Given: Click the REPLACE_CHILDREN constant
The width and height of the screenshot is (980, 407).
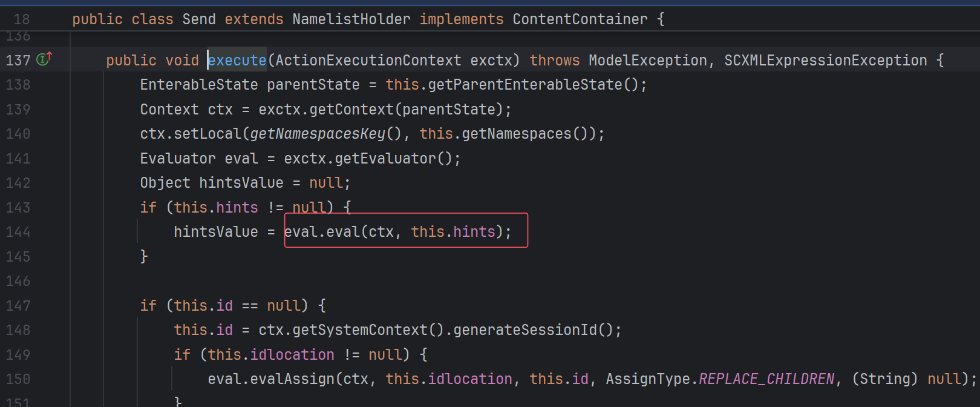Looking at the screenshot, I should [766, 379].
